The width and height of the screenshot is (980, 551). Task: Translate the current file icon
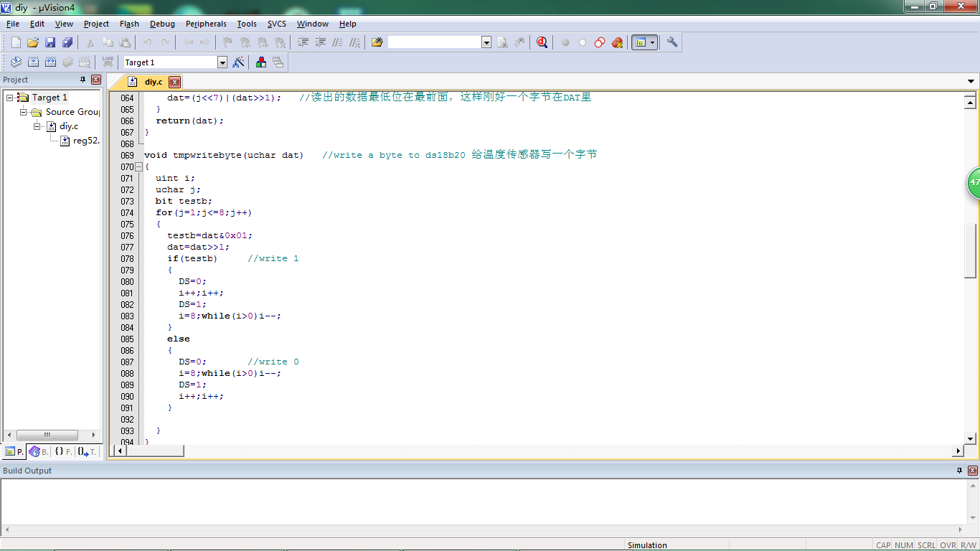tap(16, 62)
